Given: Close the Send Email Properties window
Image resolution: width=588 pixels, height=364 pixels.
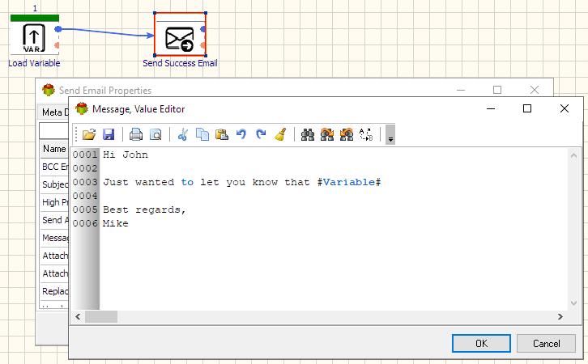Looking at the screenshot, I should [x=535, y=90].
